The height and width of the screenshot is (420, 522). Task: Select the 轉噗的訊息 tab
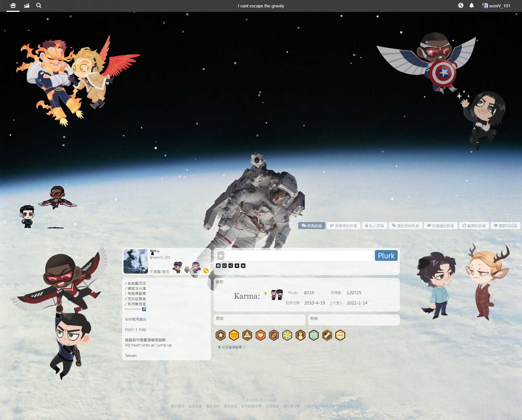tap(474, 226)
